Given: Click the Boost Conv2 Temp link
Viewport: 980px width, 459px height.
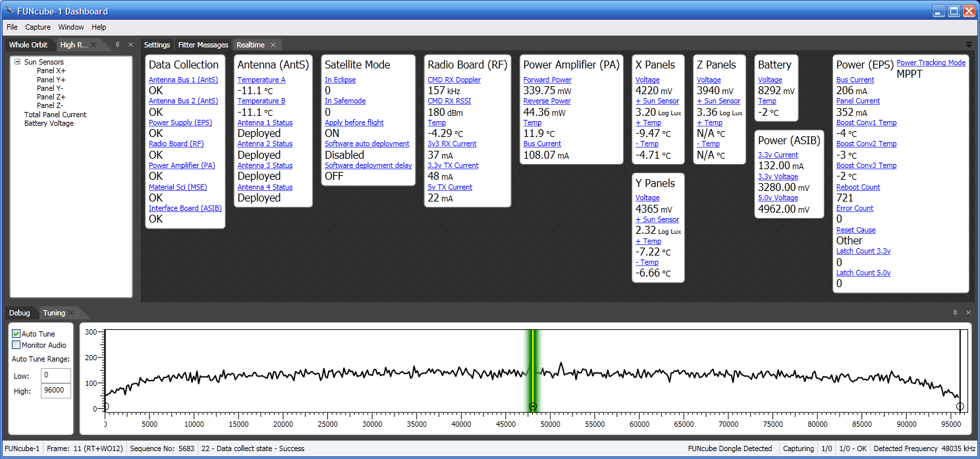Looking at the screenshot, I should [x=866, y=144].
